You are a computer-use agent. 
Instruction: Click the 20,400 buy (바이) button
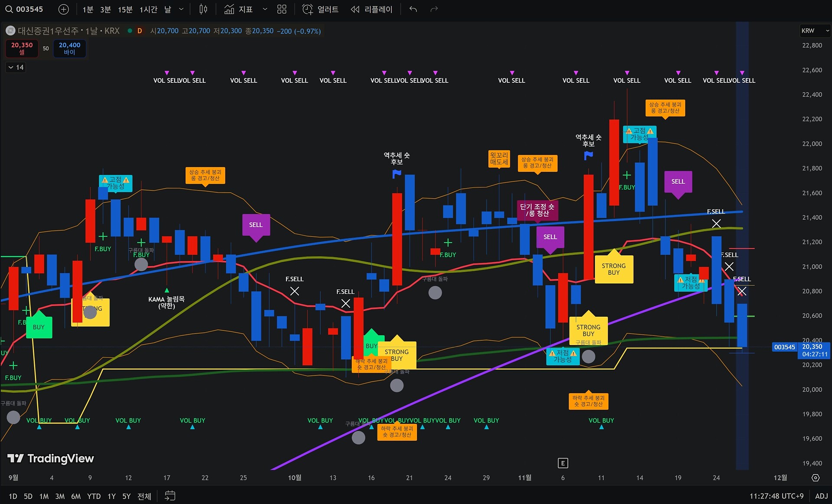click(x=69, y=48)
